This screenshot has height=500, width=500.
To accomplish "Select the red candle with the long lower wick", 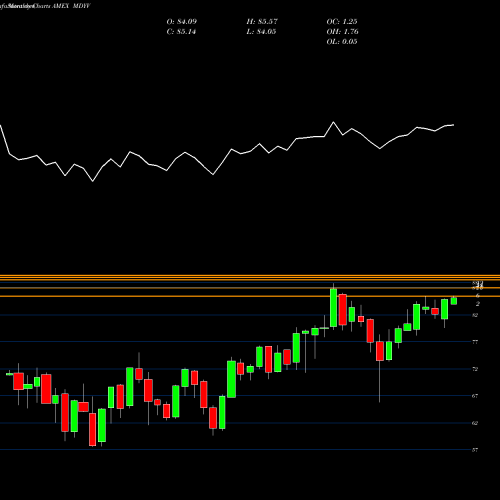I will 380,351.
